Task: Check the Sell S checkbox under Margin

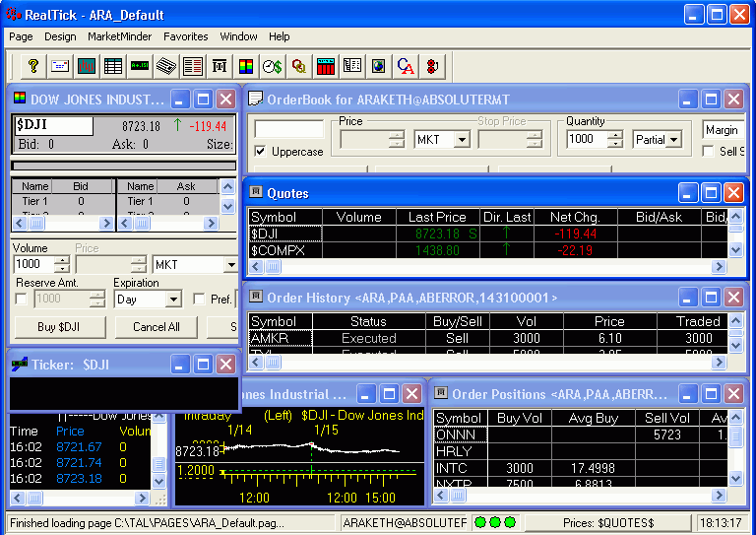Action: 708,152
